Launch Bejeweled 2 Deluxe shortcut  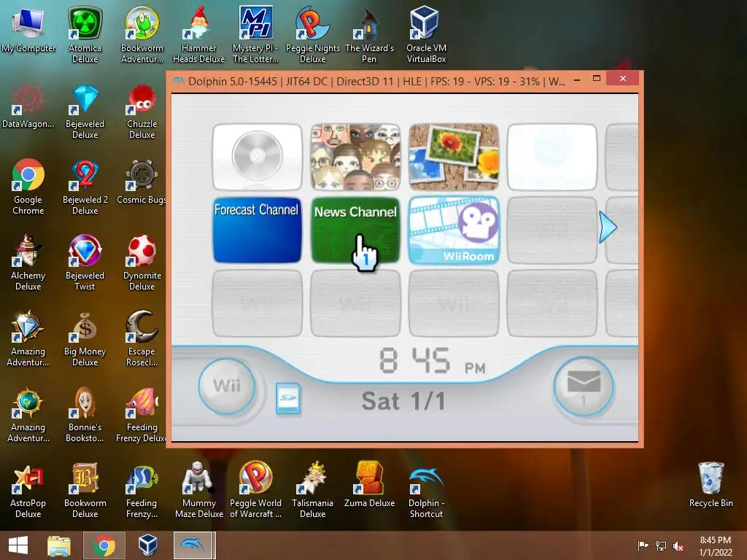[x=85, y=187]
